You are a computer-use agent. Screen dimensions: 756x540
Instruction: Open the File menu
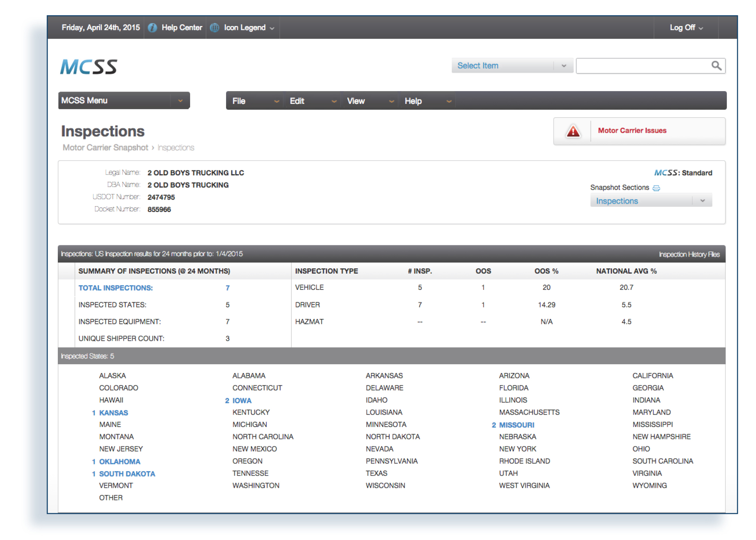pos(255,101)
